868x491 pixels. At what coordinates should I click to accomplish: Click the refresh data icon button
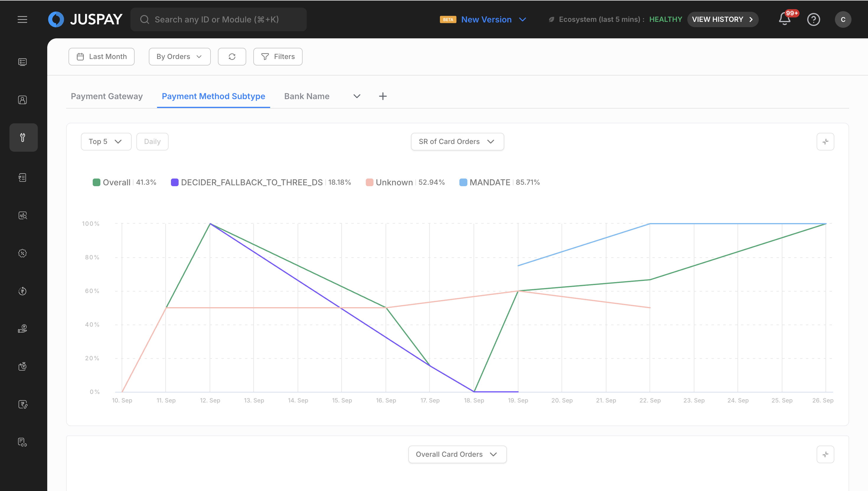pyautogui.click(x=232, y=57)
